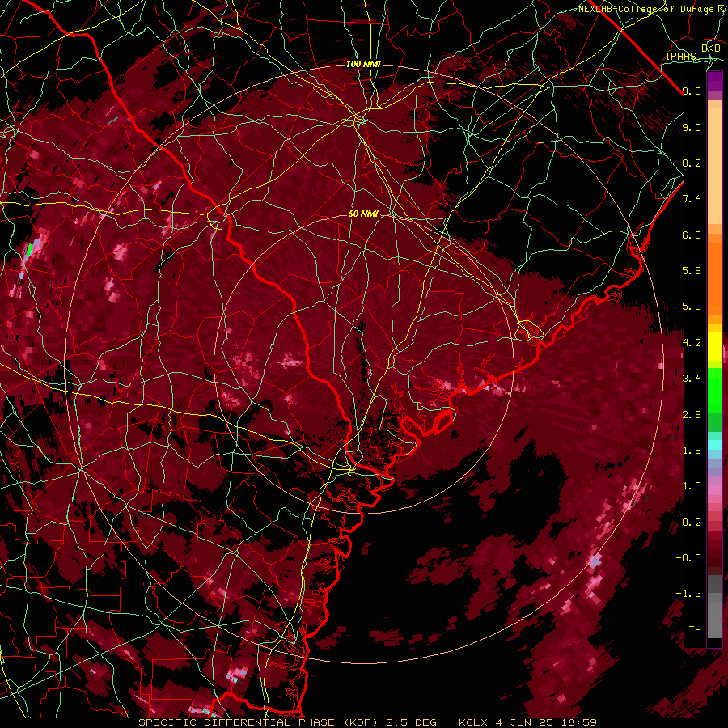The height and width of the screenshot is (728, 728).
Task: Click the -1.3 value on the color scale
Action: click(x=688, y=594)
